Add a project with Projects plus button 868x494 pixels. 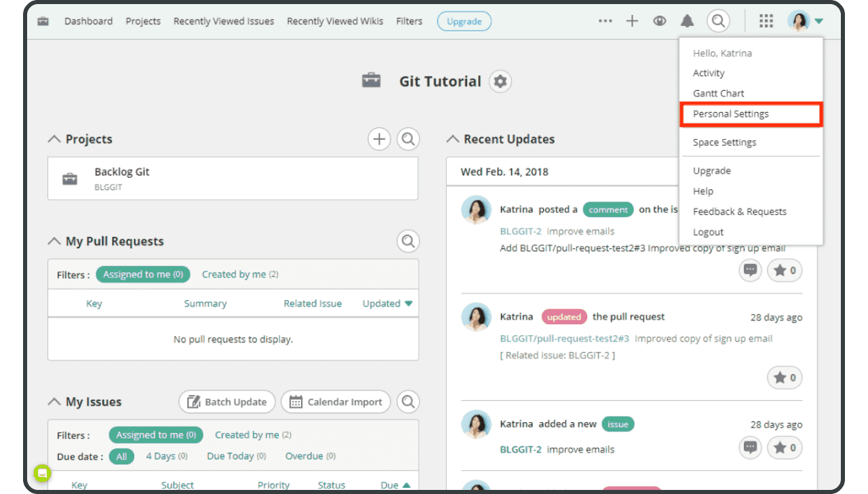[x=379, y=139]
